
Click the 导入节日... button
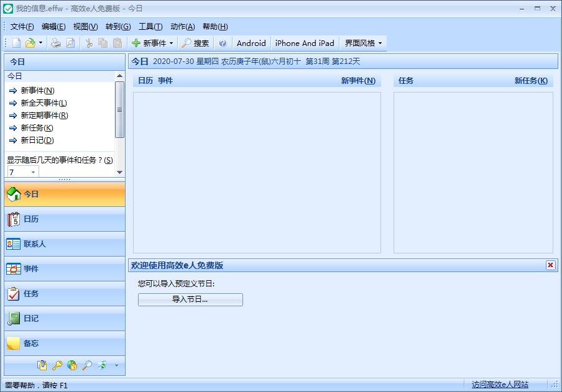(x=190, y=299)
